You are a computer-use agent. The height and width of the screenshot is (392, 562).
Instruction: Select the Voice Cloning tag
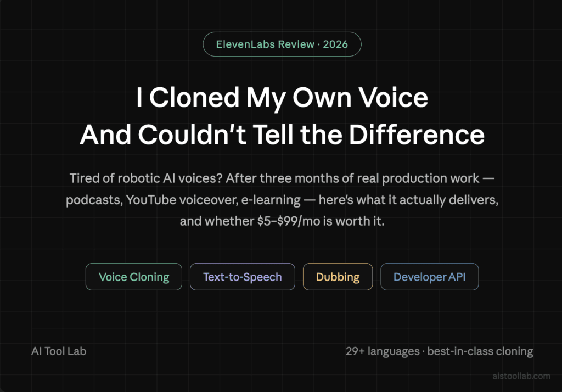click(134, 277)
